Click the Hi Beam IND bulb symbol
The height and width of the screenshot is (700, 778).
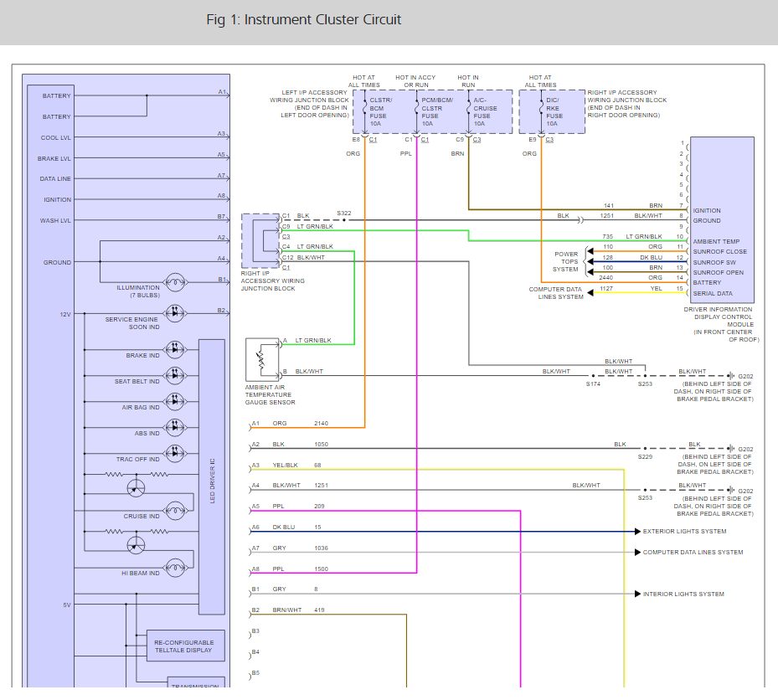click(174, 566)
